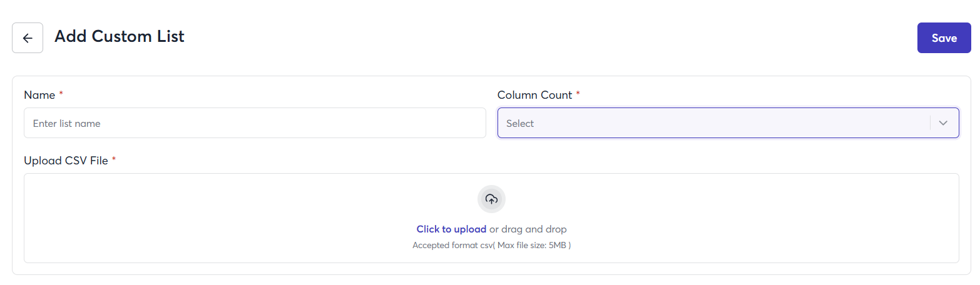Click the CSV drop zone area
980x285 pixels.
250,219
